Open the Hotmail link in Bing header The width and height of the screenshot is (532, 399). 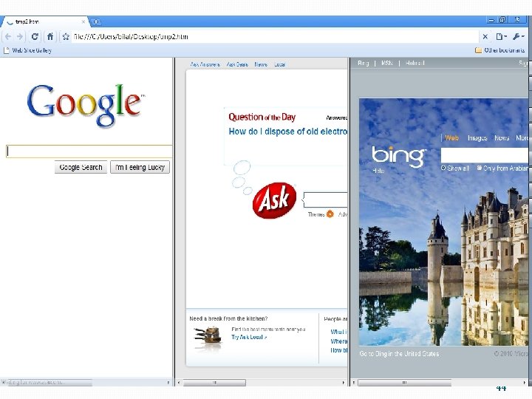[415, 63]
